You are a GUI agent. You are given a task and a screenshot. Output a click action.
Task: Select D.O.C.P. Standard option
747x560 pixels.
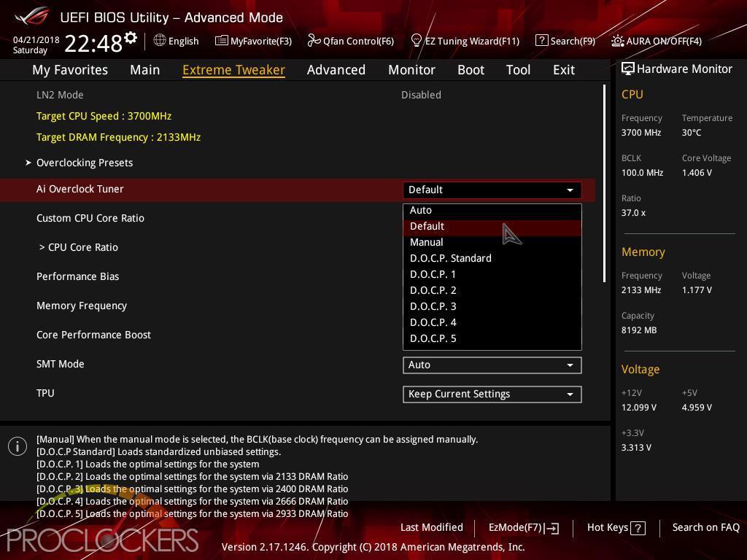(492, 259)
